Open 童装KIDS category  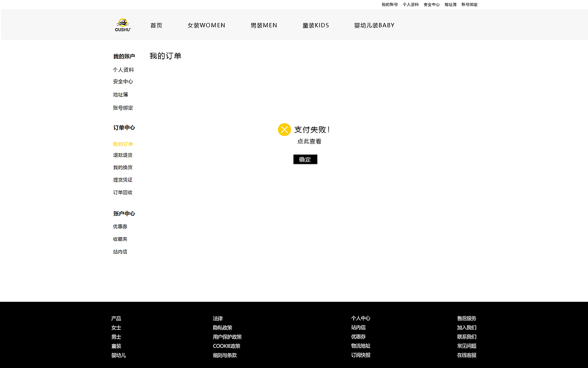[x=316, y=25]
